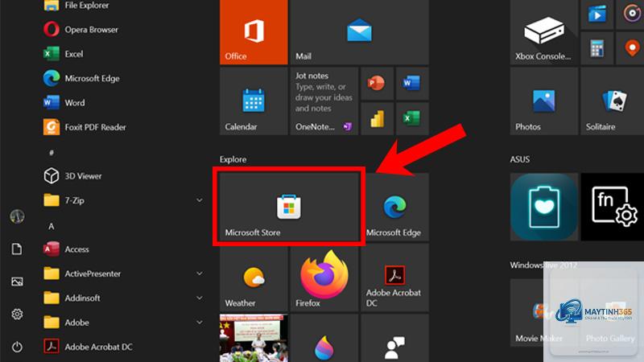The height and width of the screenshot is (362, 644).
Task: Open Access from the app list
Action: point(123,249)
